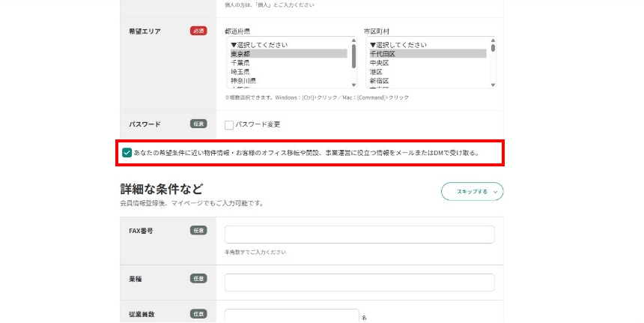The image size is (644, 323).
Task: Choose 埼玉県 from the prefecture list
Action: (240, 72)
